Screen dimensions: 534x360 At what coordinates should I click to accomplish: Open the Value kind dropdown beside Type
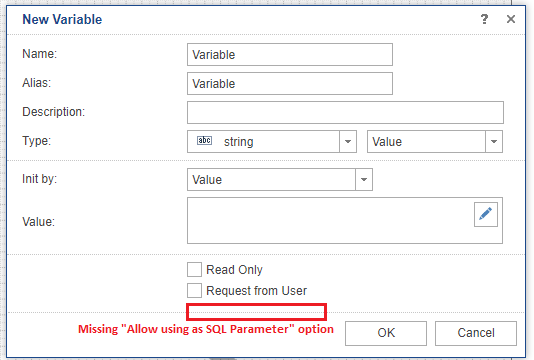435,141
